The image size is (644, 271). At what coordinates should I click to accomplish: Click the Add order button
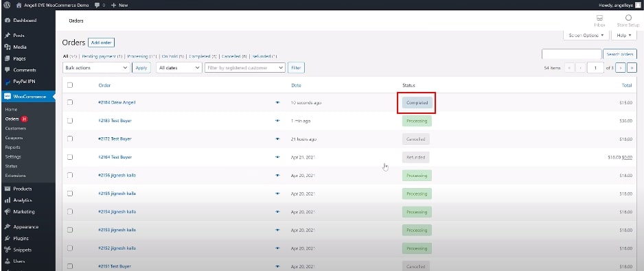pos(101,43)
